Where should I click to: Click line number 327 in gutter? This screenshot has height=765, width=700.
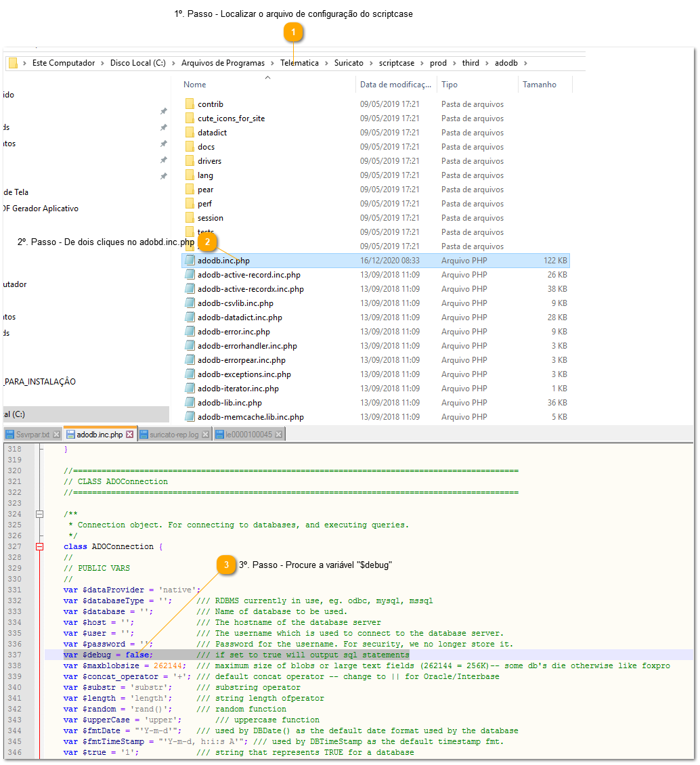[x=15, y=546]
